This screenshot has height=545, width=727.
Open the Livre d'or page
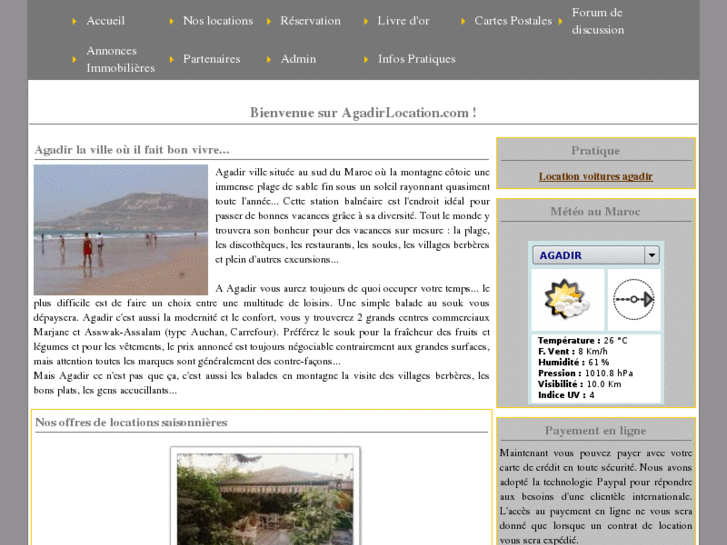coord(403,21)
